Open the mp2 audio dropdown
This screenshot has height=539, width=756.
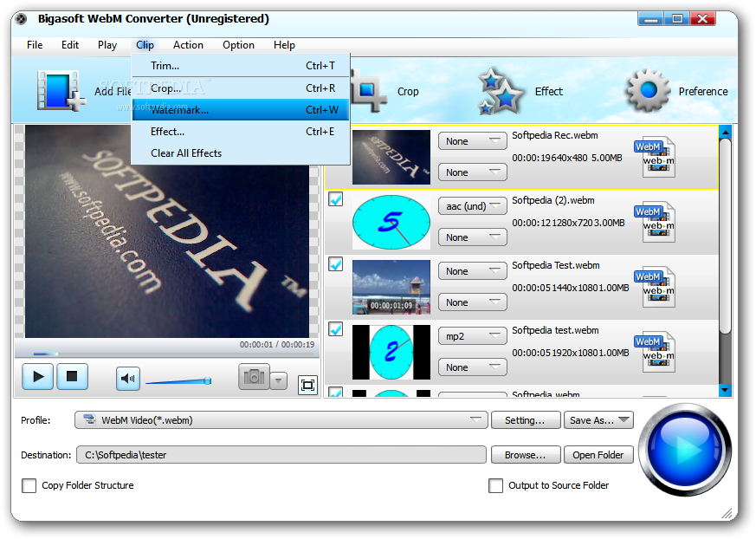pyautogui.click(x=473, y=336)
